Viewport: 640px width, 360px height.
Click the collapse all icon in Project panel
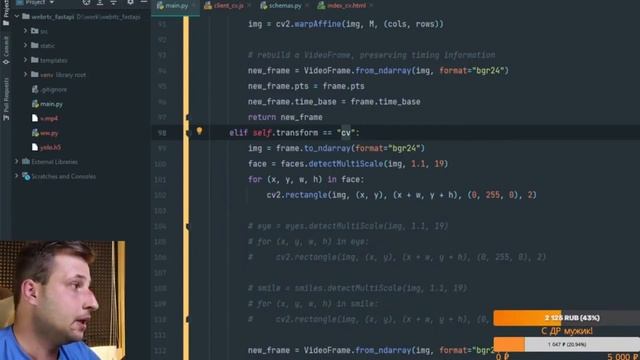point(113,2)
